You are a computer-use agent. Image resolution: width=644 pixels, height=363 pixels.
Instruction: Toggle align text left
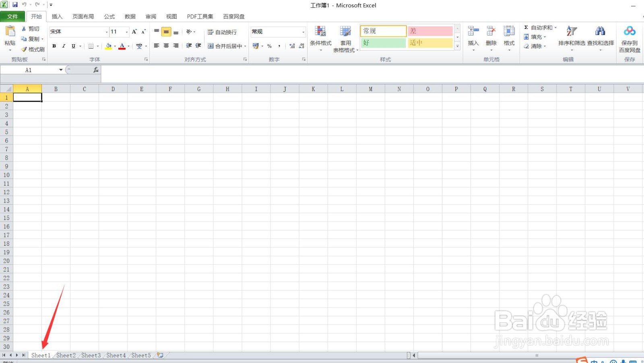click(x=157, y=46)
